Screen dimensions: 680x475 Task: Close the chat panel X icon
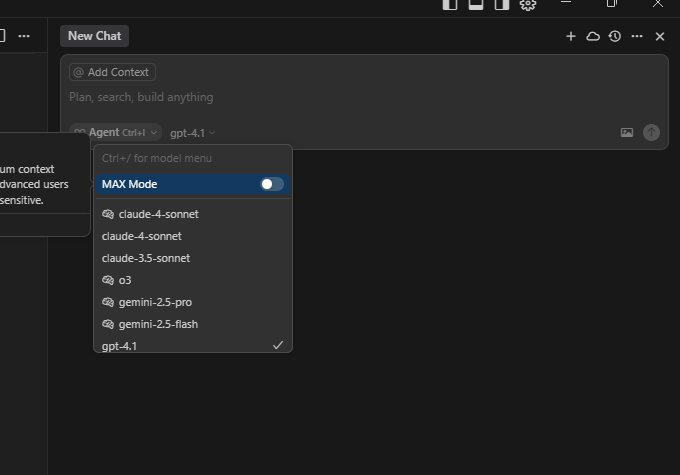[x=660, y=36]
